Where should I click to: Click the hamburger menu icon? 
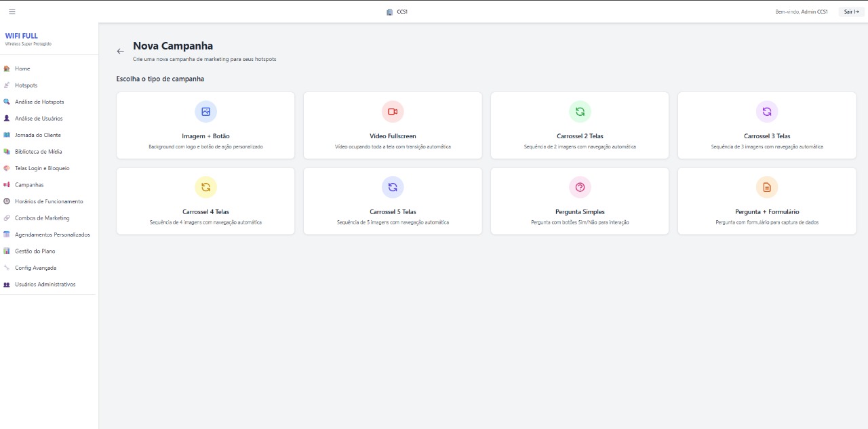click(12, 12)
